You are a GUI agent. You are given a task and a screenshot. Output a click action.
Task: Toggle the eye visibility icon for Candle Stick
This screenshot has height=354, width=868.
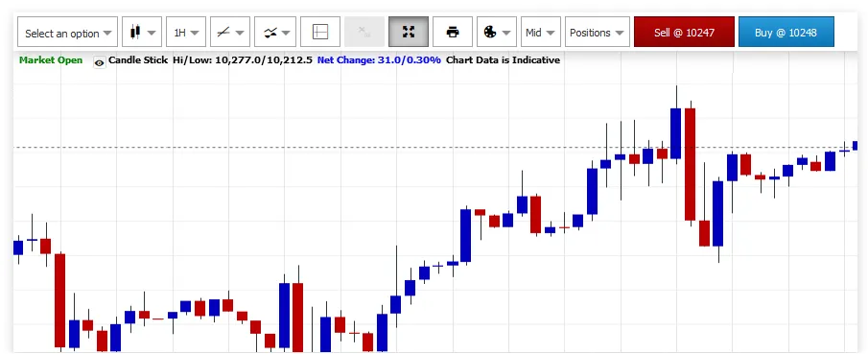99,62
